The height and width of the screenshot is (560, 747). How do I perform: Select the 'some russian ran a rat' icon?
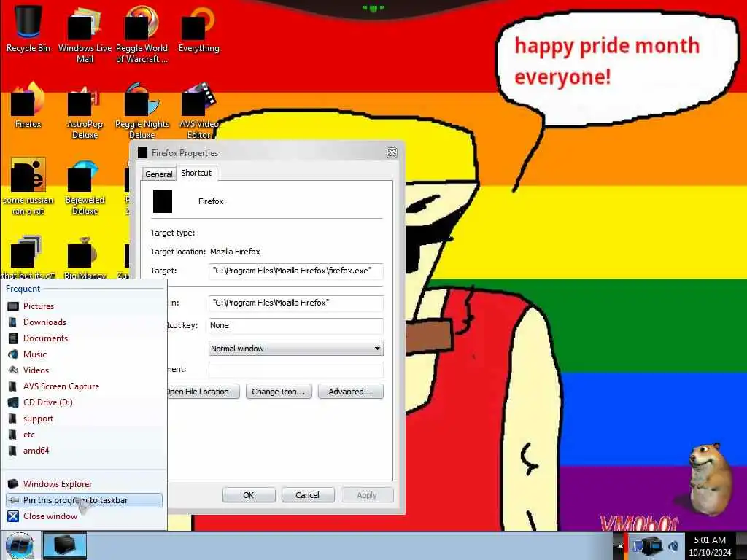pos(28,187)
